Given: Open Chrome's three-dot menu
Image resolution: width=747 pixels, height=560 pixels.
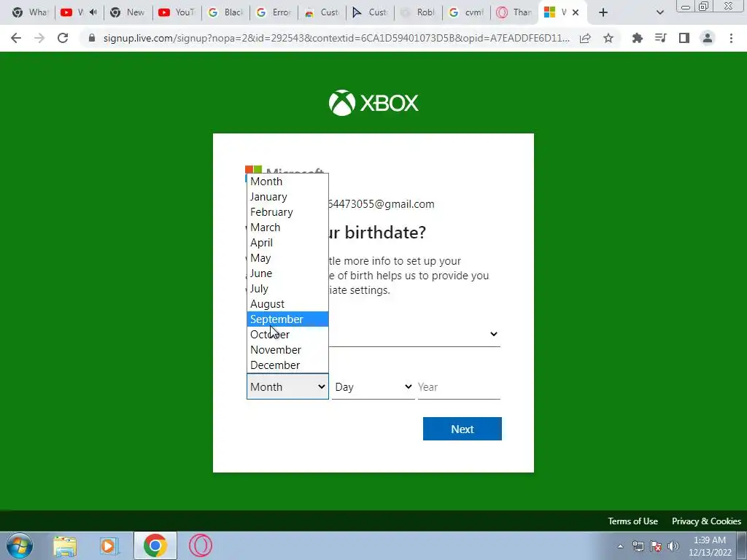Looking at the screenshot, I should (731, 38).
